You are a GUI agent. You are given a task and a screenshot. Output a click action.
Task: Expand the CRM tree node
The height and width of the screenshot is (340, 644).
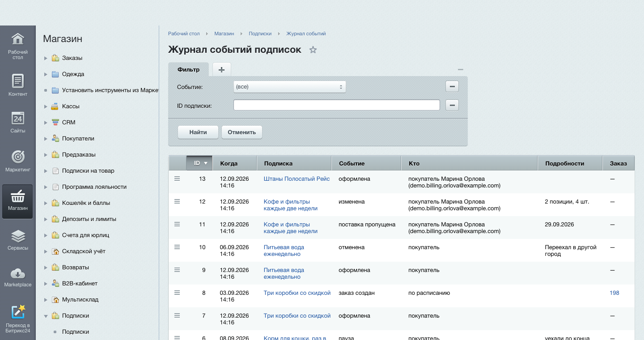[x=46, y=123]
